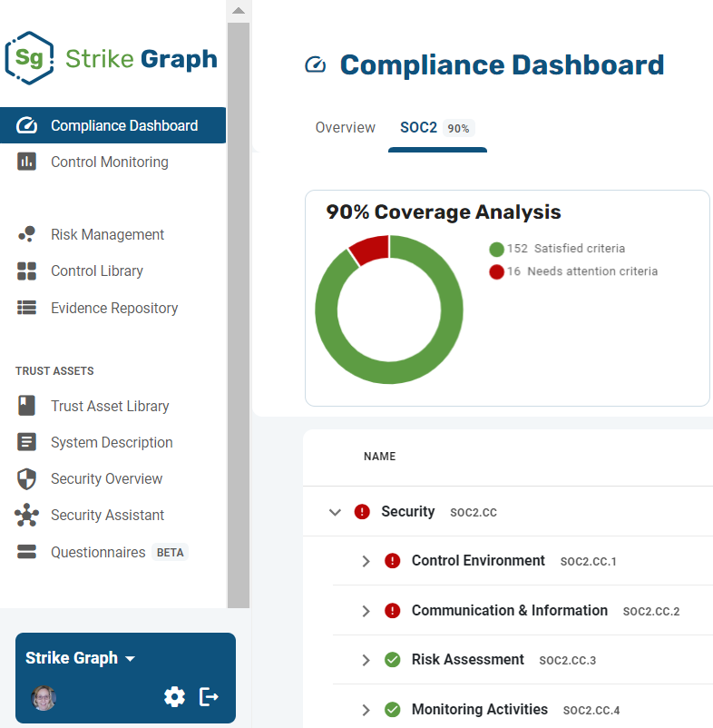Click the sidebar scrollbar up arrow
Viewport: 713px width, 728px height.
coord(239,11)
